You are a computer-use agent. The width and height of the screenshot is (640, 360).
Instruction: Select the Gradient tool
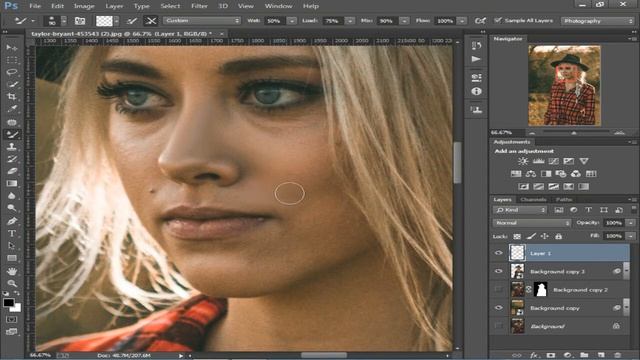coord(12,183)
